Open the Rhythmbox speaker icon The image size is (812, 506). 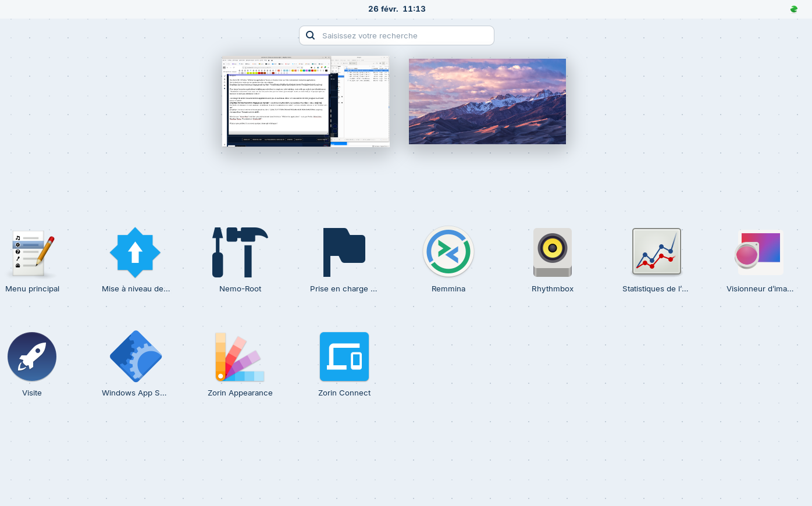point(553,253)
